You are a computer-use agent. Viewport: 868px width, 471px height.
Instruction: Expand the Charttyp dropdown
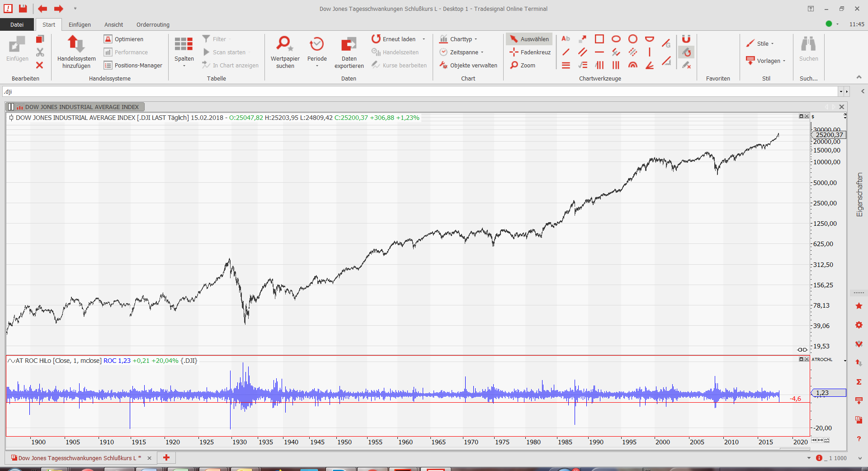[459, 39]
